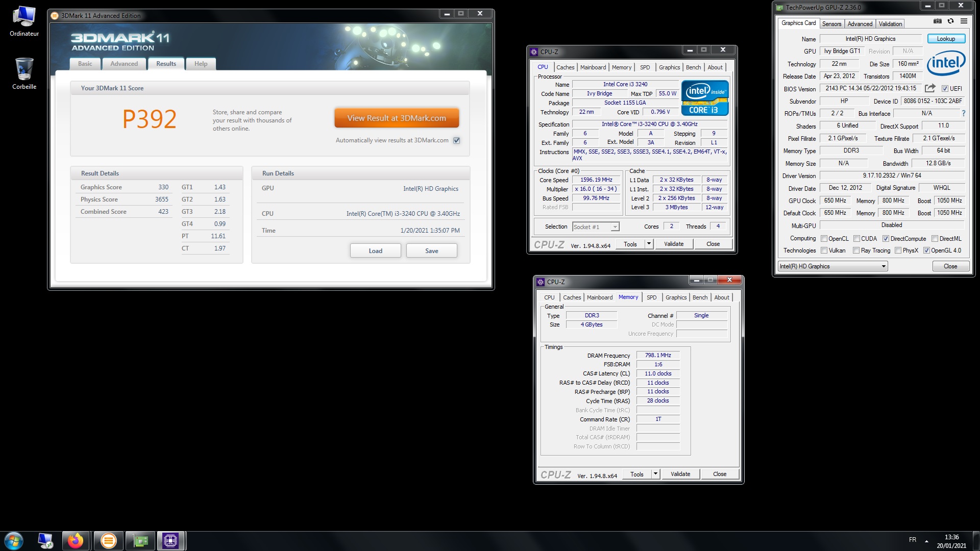Click Close in the CPU-Z Memory window

(x=720, y=474)
